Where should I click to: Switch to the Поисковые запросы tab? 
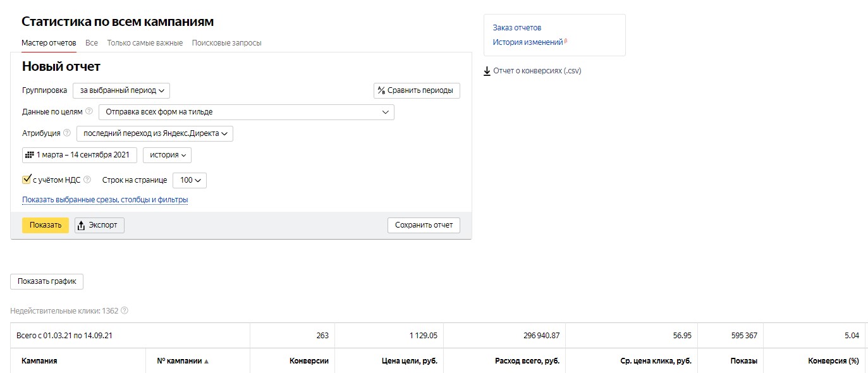tap(226, 43)
